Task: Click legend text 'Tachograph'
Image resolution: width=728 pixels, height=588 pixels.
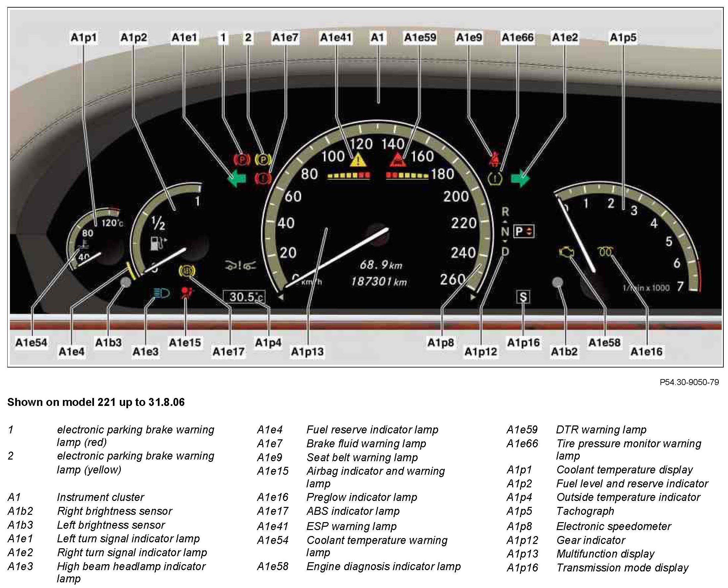Action: (x=585, y=511)
